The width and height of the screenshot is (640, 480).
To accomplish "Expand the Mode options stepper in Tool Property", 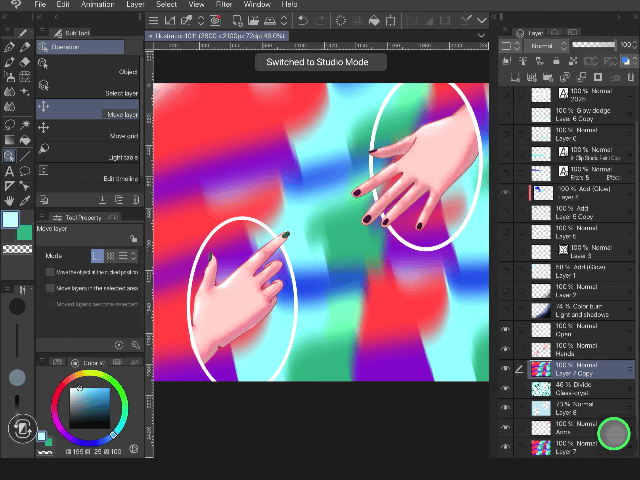I will (133, 256).
